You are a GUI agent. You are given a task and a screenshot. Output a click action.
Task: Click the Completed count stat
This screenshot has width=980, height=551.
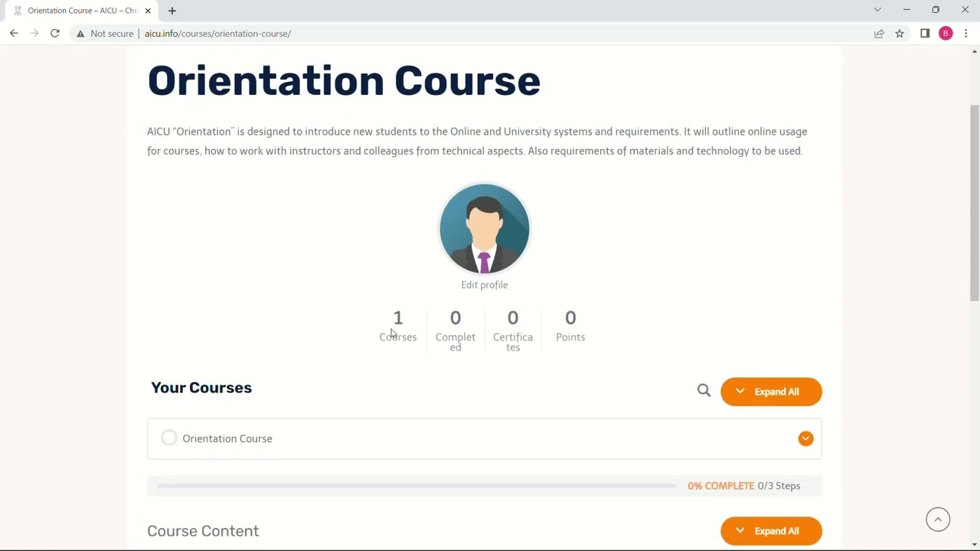click(456, 331)
